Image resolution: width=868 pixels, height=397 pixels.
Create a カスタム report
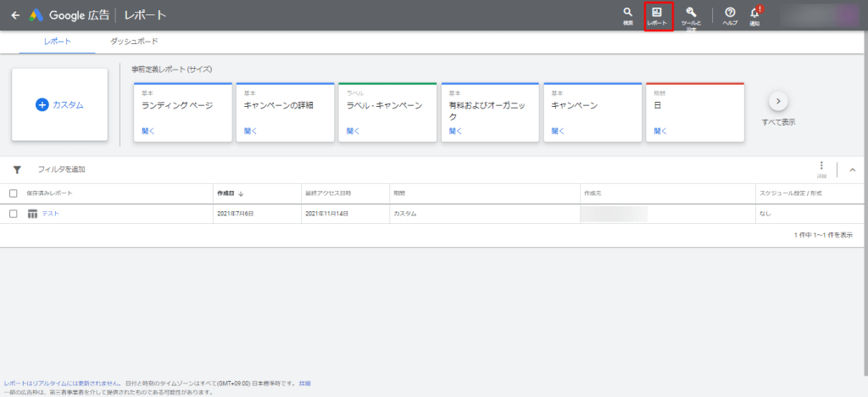pyautogui.click(x=60, y=104)
